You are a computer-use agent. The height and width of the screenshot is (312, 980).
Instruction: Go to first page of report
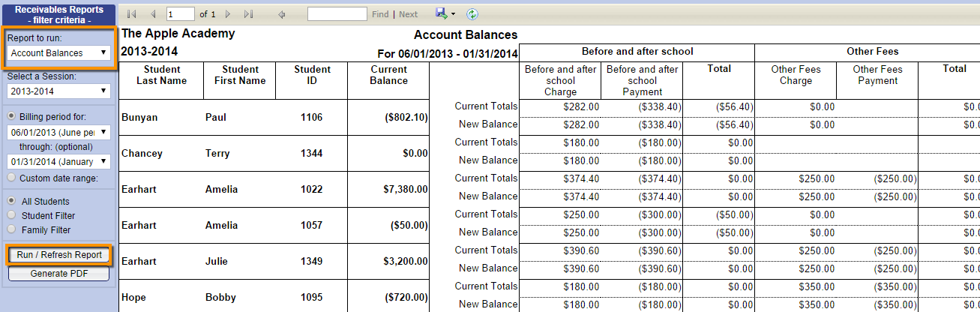pyautogui.click(x=133, y=14)
